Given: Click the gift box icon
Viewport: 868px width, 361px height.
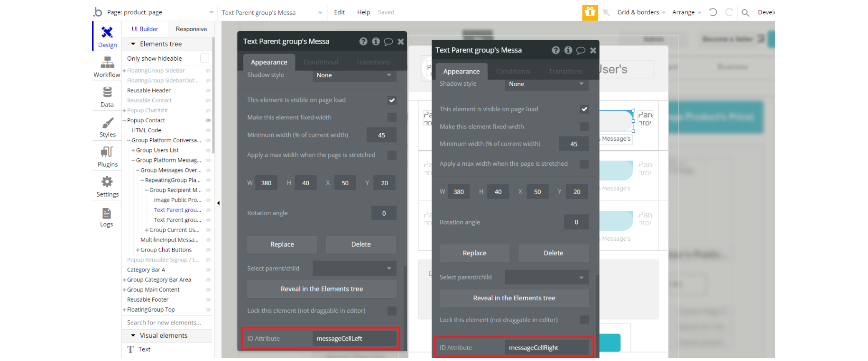Looking at the screenshot, I should (590, 12).
